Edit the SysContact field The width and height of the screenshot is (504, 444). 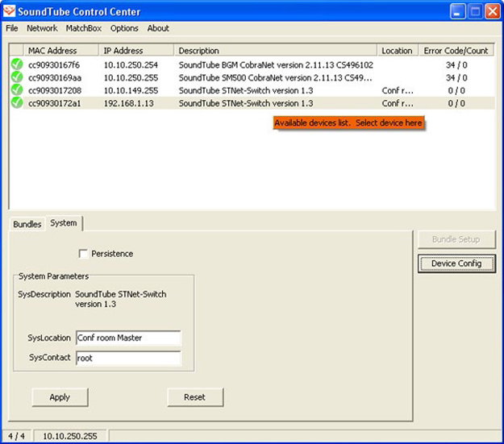tap(128, 358)
